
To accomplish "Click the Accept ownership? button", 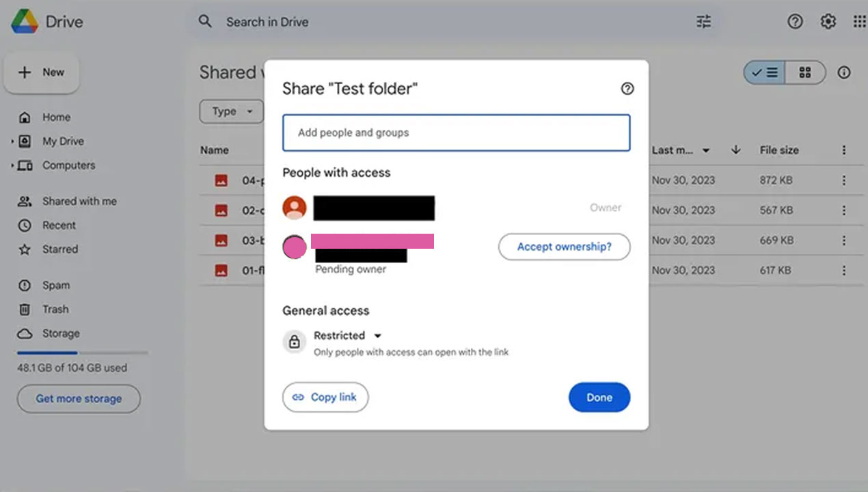I will [564, 247].
